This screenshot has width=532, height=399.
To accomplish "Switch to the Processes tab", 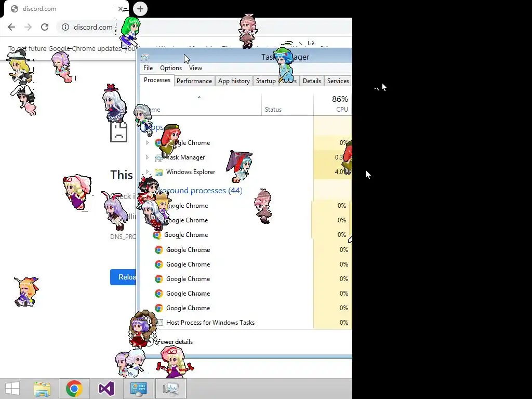I will 157,80.
